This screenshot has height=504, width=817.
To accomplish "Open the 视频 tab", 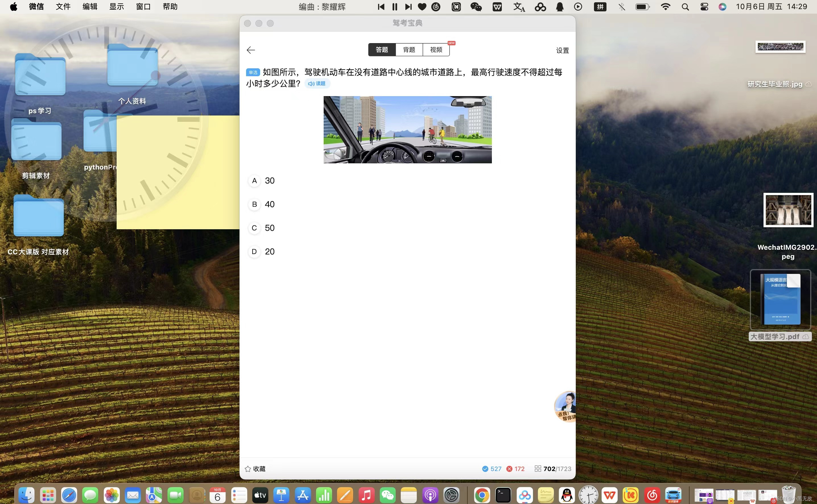I will pos(436,50).
